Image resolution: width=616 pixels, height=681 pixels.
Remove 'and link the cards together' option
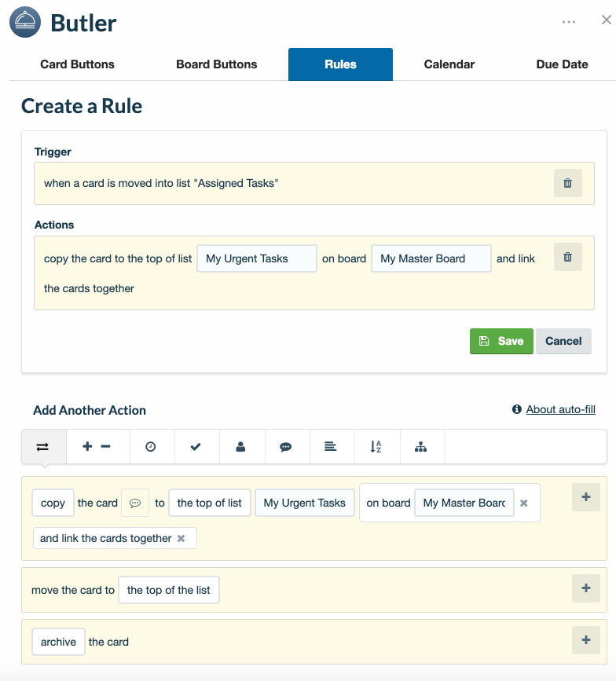(181, 539)
